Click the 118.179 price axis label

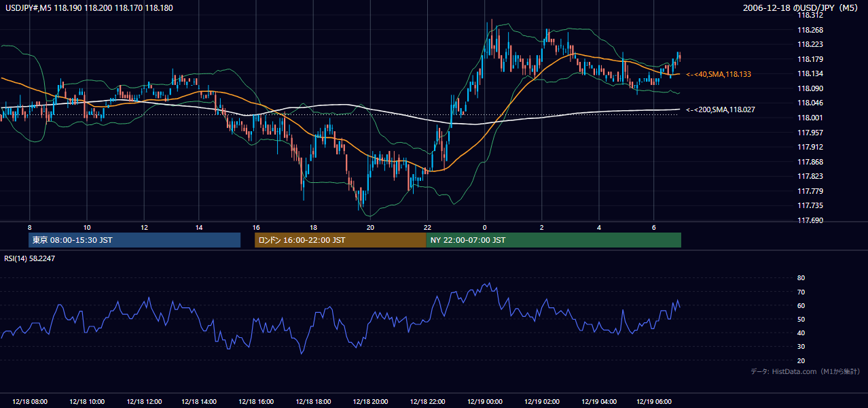[810, 59]
